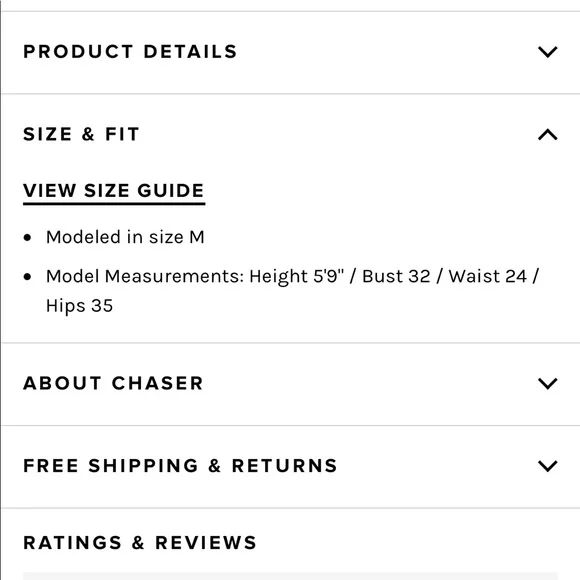Click the 'Bust 32' measurement value
580x580 pixels.
tap(396, 276)
